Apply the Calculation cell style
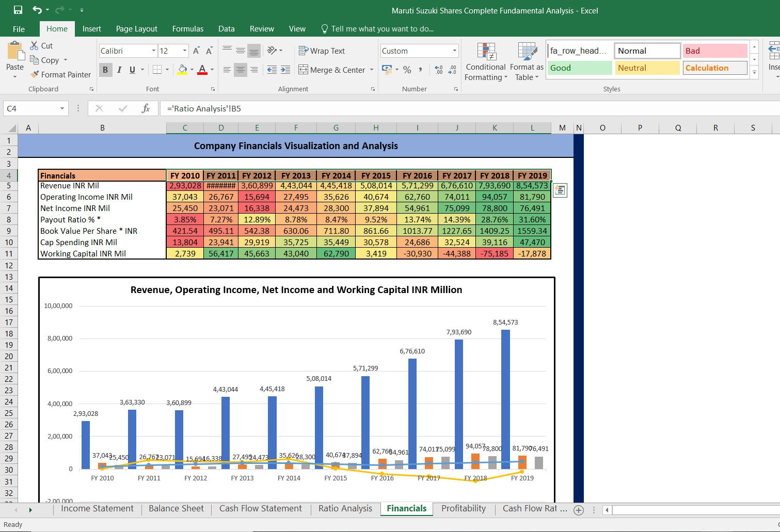Viewport: 780px width, 532px height. pyautogui.click(x=715, y=68)
